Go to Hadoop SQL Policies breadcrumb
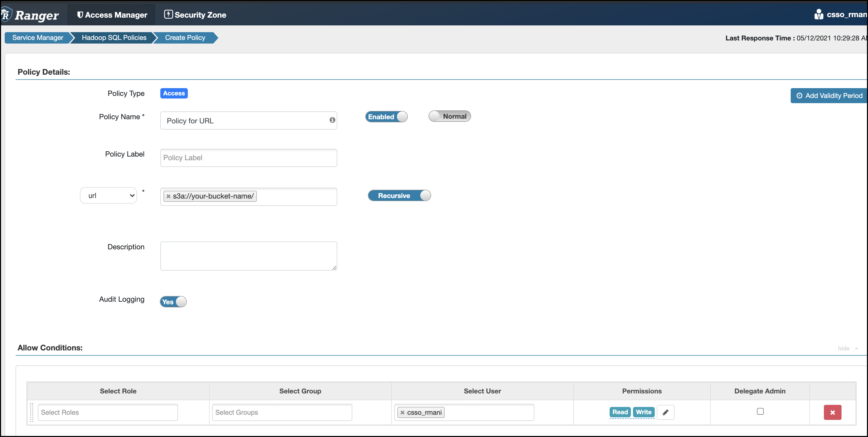Screen dimensions: 868x437 (114, 38)
